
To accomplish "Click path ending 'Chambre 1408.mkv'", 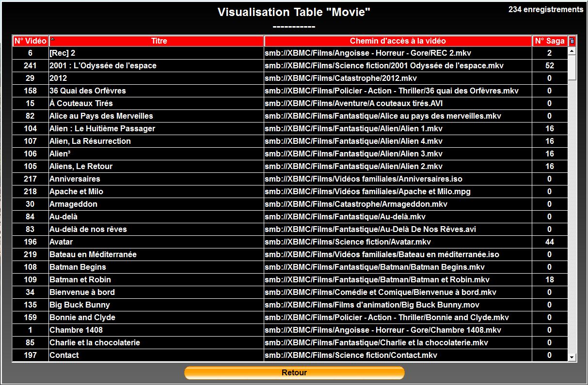I will click(383, 330).
